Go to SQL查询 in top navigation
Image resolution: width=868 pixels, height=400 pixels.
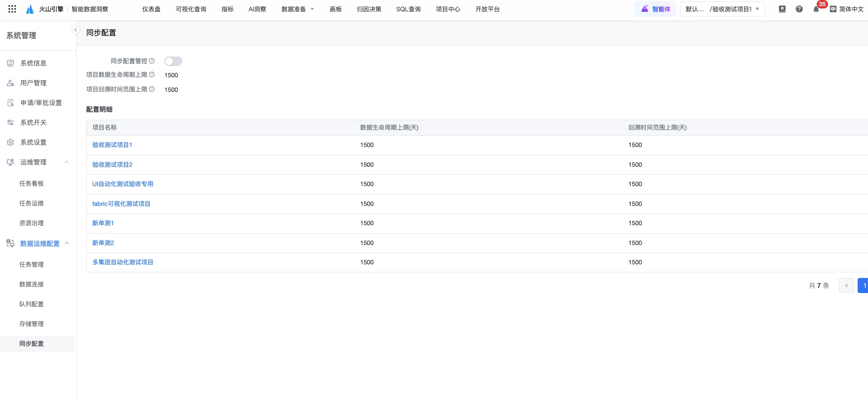point(408,9)
